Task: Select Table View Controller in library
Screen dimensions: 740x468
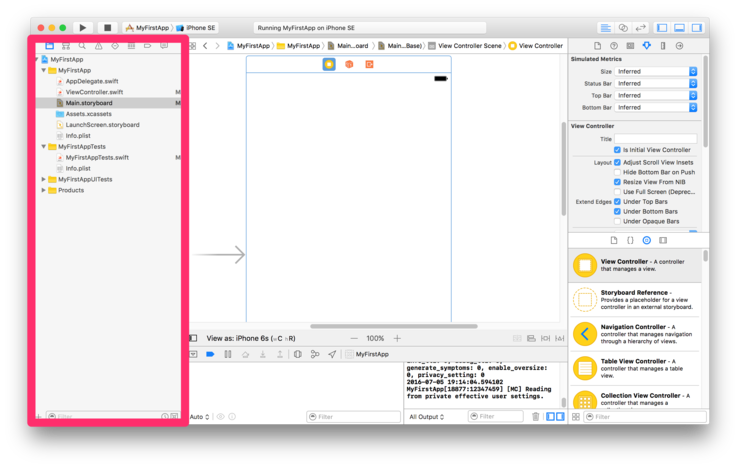Action: (x=635, y=368)
